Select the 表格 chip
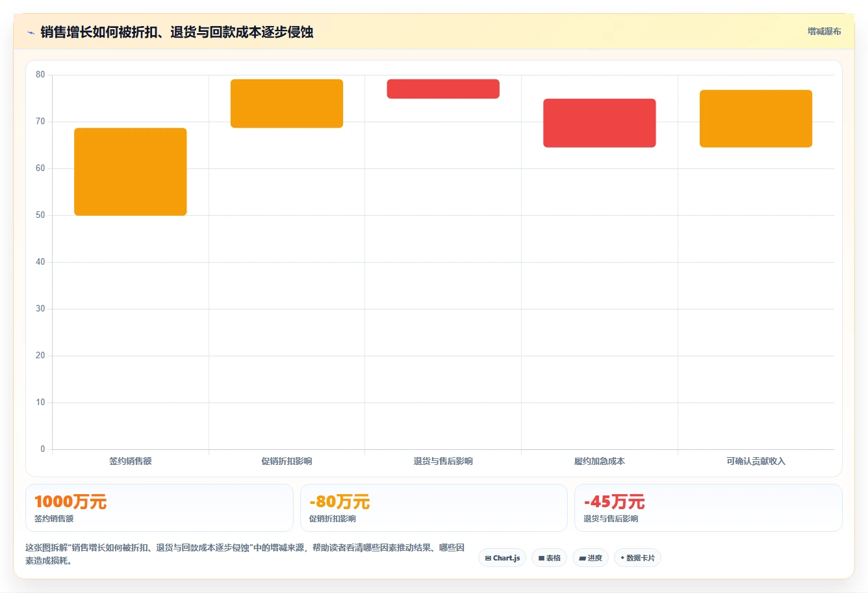The width and height of the screenshot is (868, 593). (x=549, y=558)
